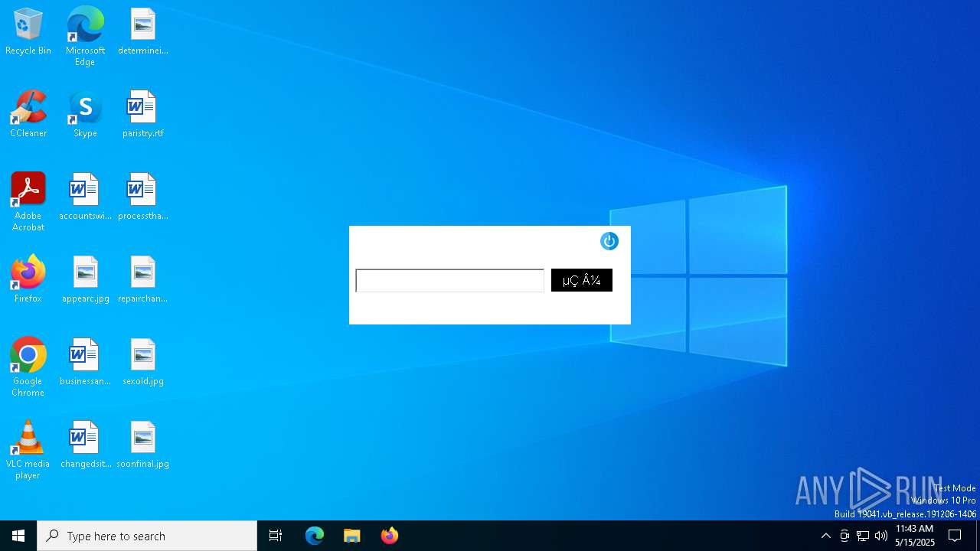This screenshot has height=551, width=980.
Task: Select the CCleaner desktop shortcut
Action: (28, 115)
